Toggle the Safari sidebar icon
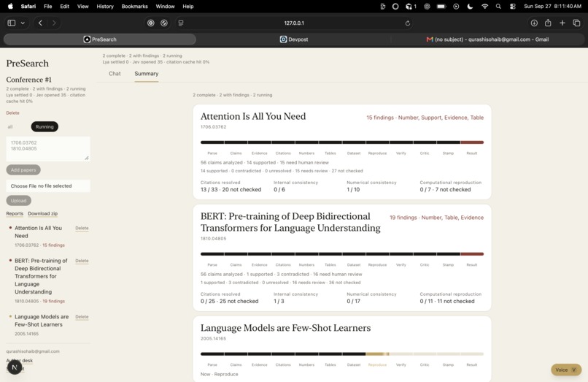This screenshot has height=382, width=588. pos(12,23)
